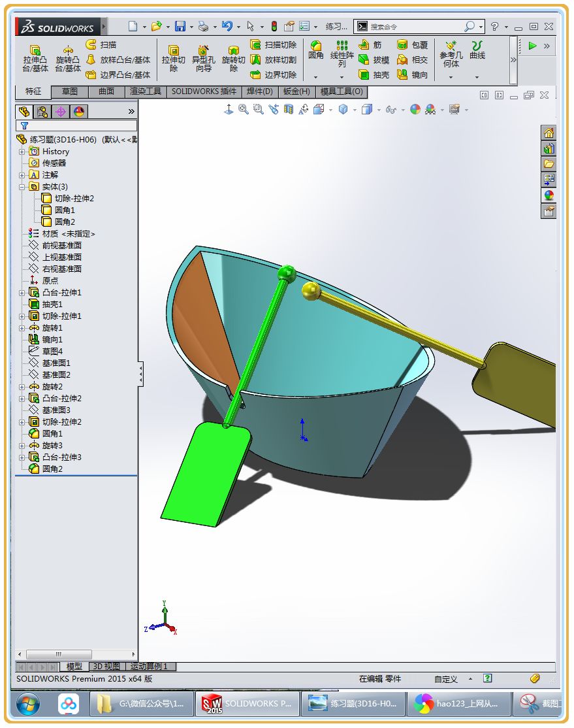Open the Appearances colored ball in task pane
This screenshot has width=574, height=728.
point(549,195)
